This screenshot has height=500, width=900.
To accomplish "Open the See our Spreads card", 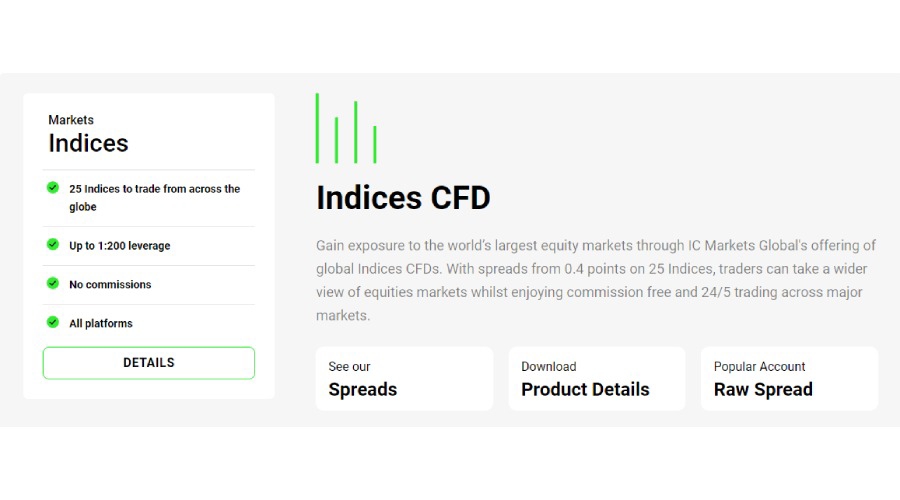I will [x=404, y=379].
